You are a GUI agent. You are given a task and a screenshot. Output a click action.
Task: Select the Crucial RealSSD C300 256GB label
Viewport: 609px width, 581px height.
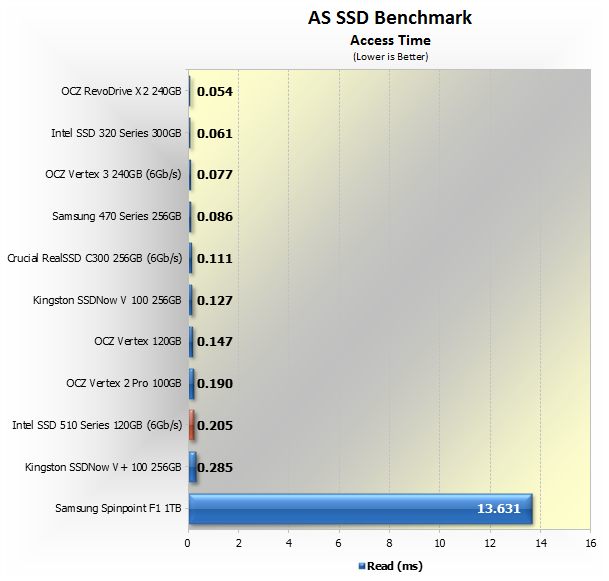pos(95,258)
